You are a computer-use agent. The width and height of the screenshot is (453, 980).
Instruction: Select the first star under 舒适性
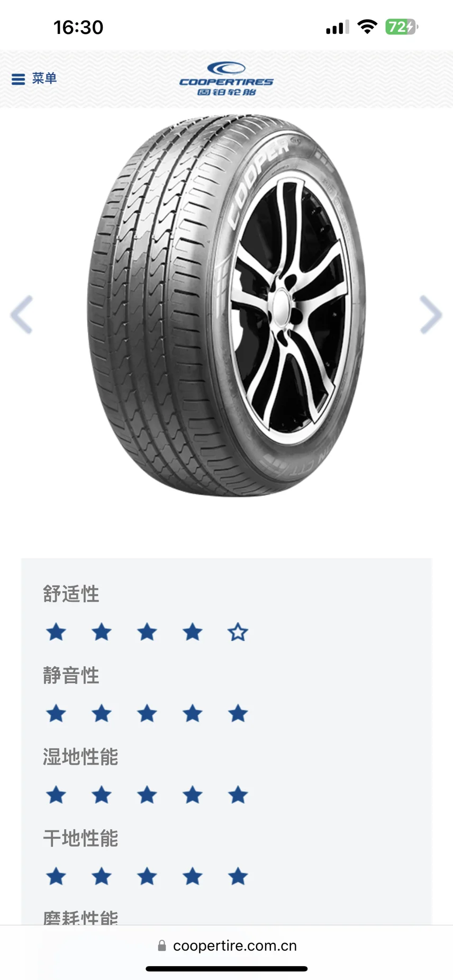point(56,632)
